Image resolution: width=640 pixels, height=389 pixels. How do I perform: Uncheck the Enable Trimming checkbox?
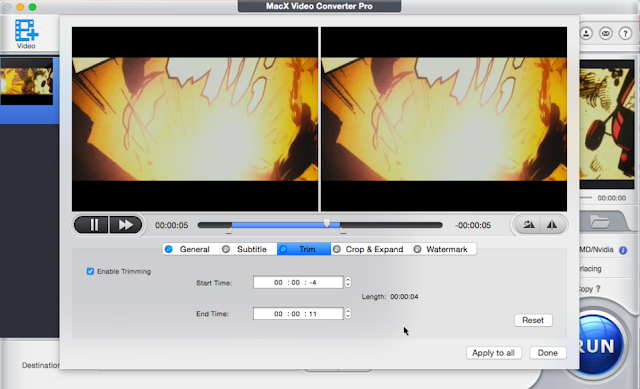pyautogui.click(x=90, y=271)
